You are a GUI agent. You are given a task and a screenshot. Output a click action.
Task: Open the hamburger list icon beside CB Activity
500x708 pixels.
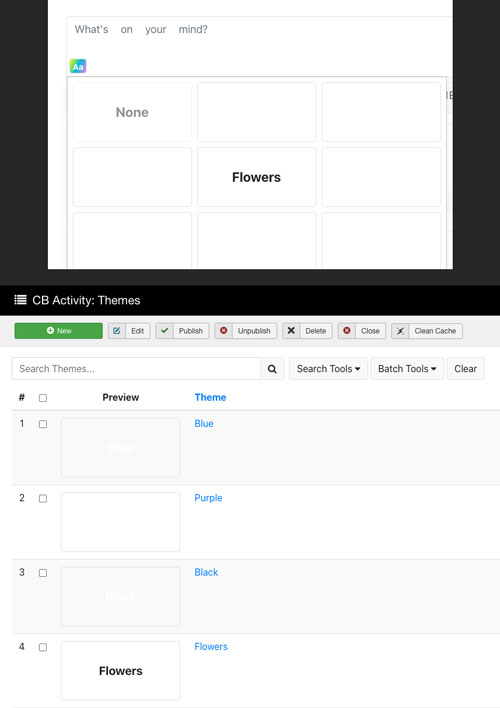coord(20,300)
